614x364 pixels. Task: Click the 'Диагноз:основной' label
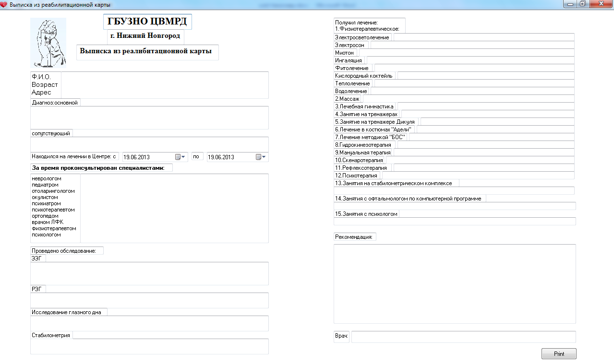pos(54,103)
